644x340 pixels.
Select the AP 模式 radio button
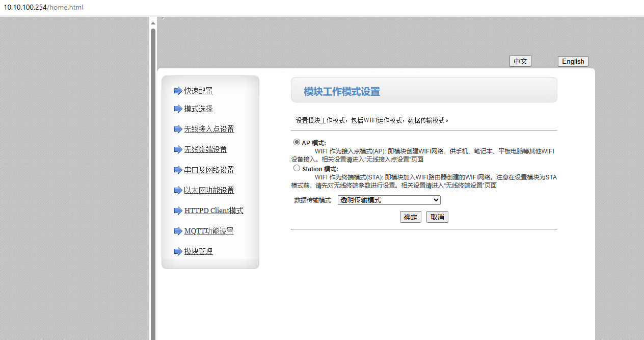click(297, 142)
